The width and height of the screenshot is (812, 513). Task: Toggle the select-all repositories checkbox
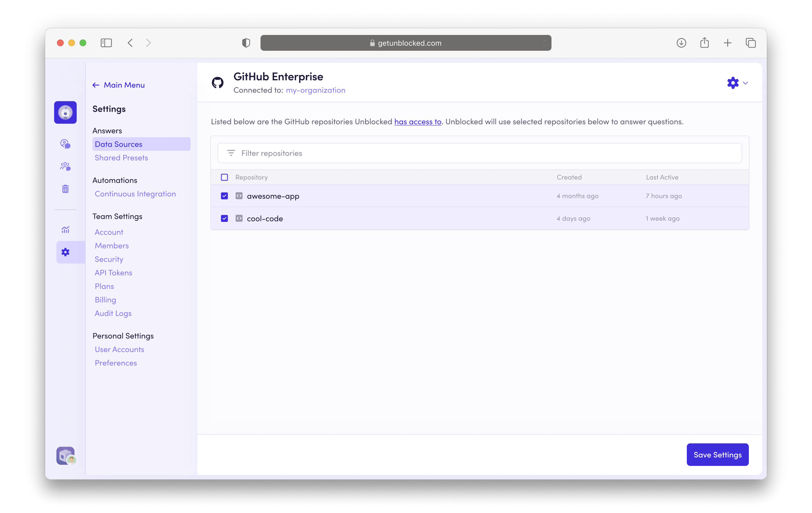pos(225,177)
